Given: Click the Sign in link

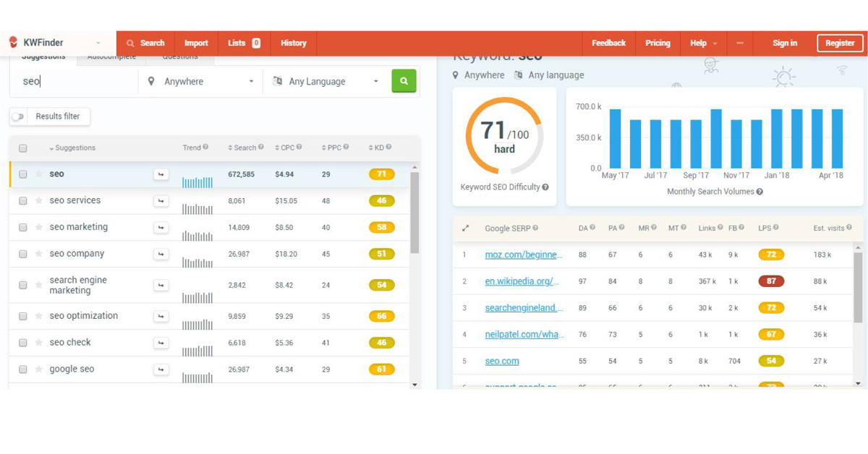Looking at the screenshot, I should pyautogui.click(x=785, y=43).
